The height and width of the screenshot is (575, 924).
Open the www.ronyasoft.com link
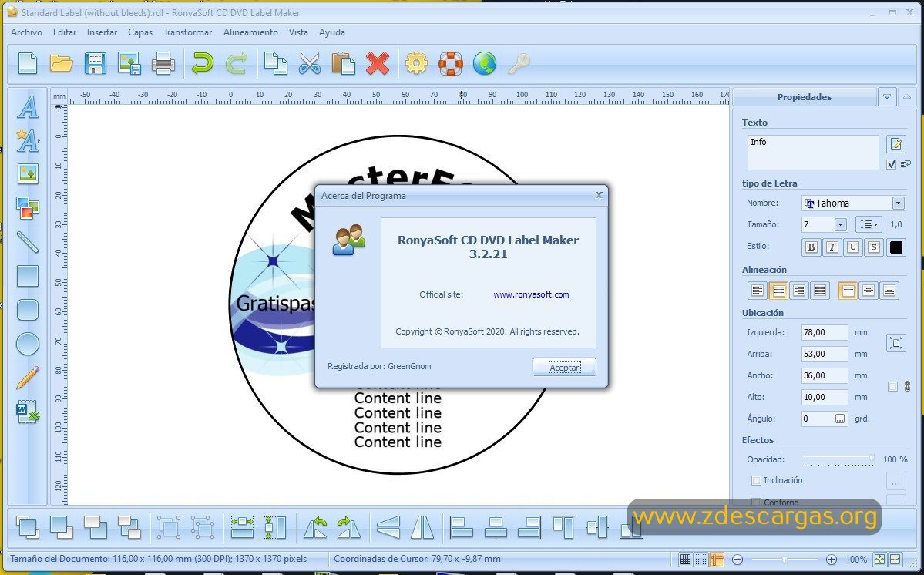(531, 294)
